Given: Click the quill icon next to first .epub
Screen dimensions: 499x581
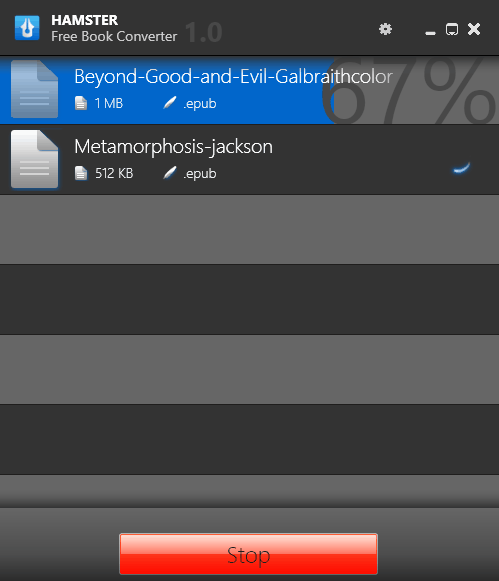Looking at the screenshot, I should 170,103.
